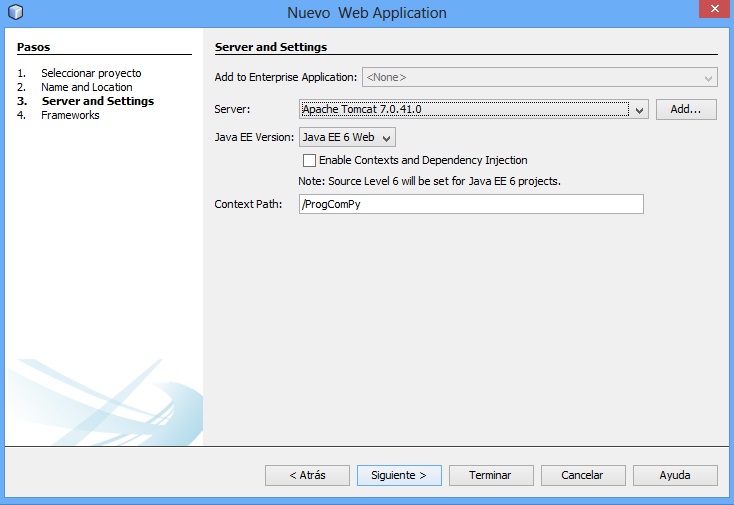Click step 1 Seleccionar proyecto
The height and width of the screenshot is (505, 734).
pyautogui.click(x=91, y=73)
